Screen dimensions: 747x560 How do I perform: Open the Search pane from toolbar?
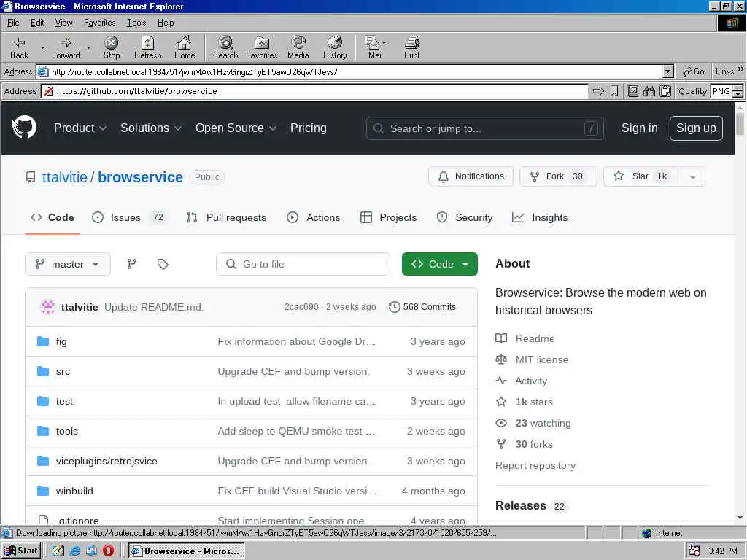click(225, 47)
